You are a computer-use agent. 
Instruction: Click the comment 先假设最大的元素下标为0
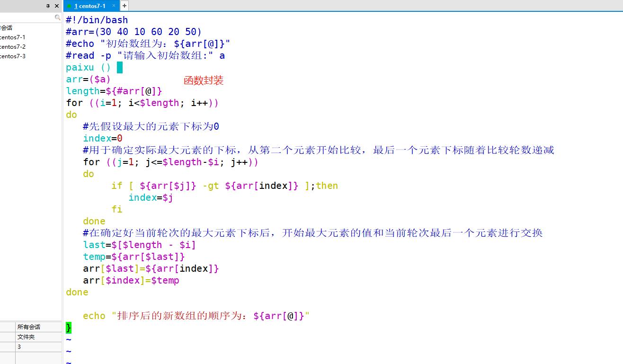coord(151,126)
